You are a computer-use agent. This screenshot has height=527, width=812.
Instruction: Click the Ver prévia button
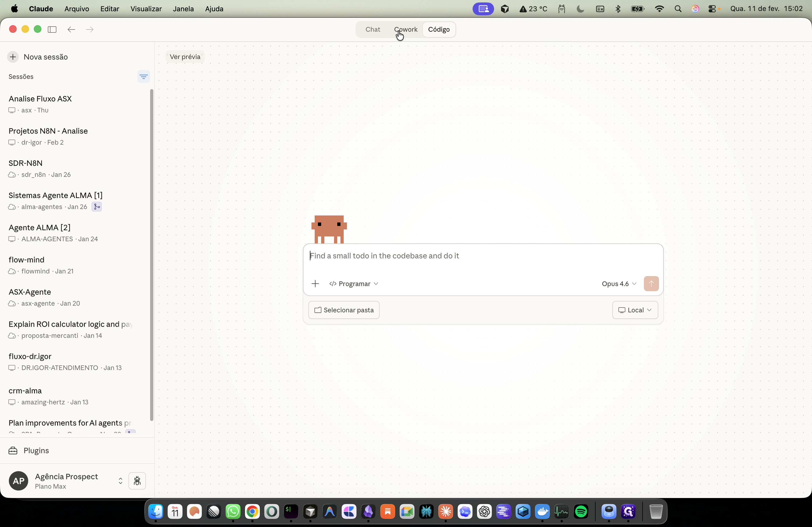pos(185,57)
